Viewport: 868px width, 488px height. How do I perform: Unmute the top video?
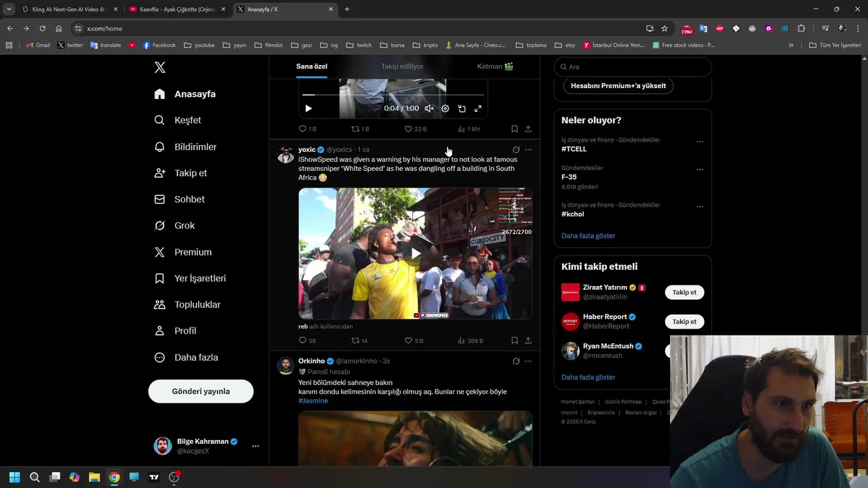click(x=429, y=108)
